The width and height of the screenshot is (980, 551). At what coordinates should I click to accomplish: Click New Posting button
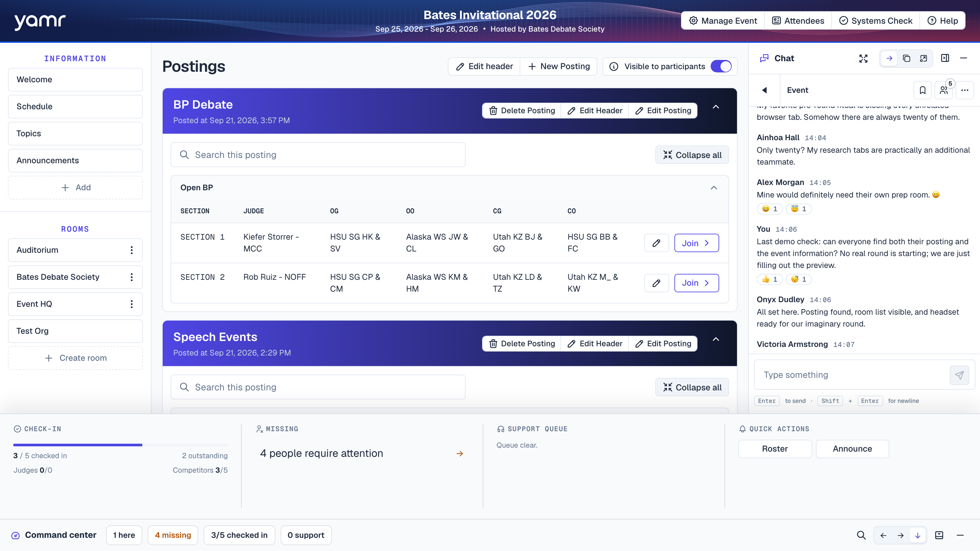tap(558, 66)
